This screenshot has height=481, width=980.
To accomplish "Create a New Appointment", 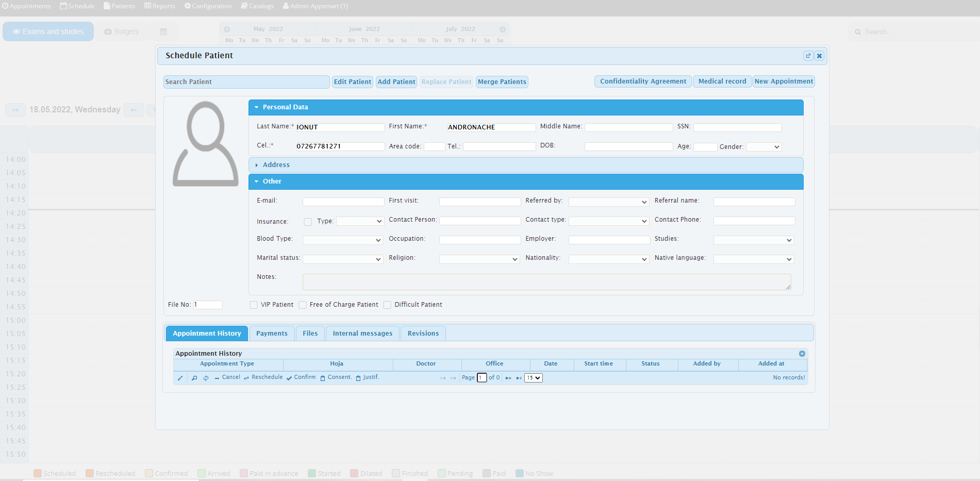I will click(x=784, y=81).
